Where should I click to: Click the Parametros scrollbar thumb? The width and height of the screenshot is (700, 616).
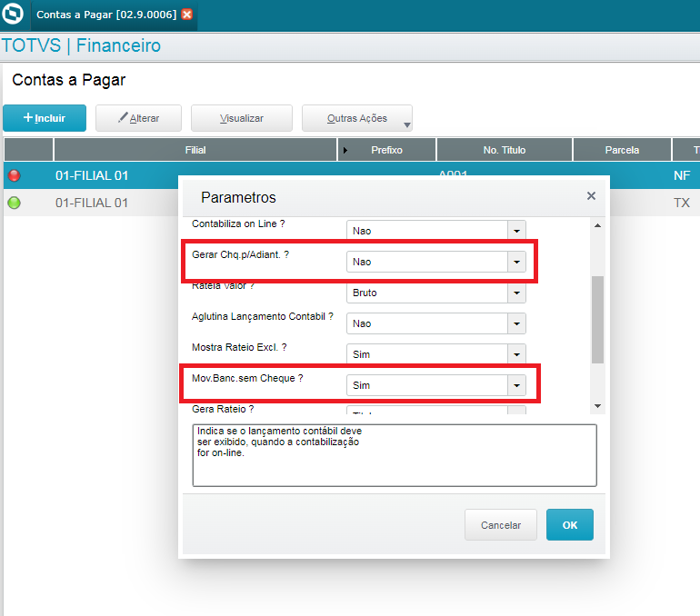coord(597,320)
